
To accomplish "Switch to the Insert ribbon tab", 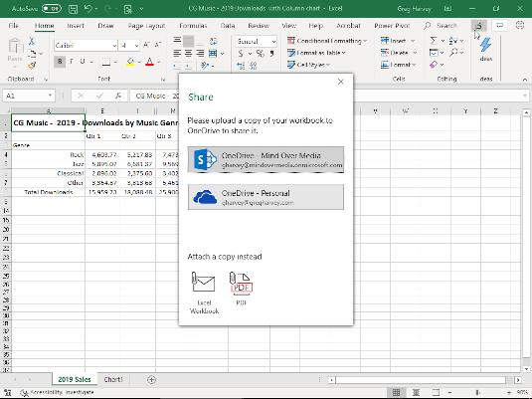I will tap(76, 26).
